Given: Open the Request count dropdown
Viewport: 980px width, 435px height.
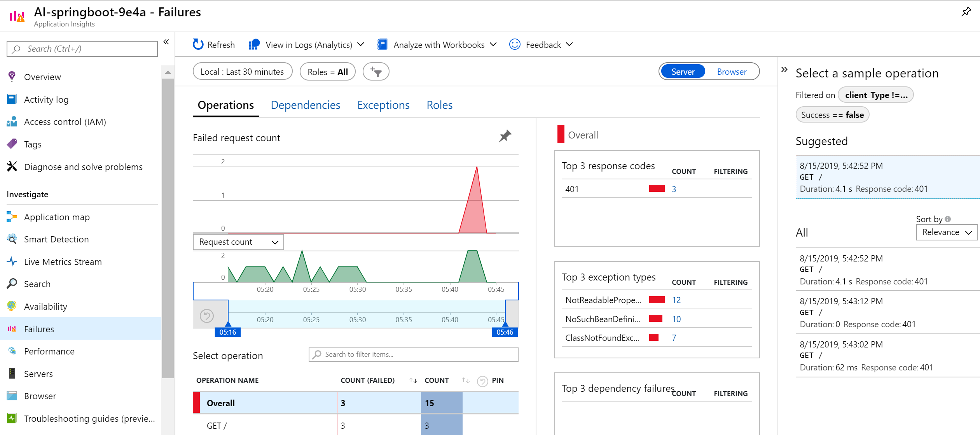Looking at the screenshot, I should pyautogui.click(x=238, y=242).
